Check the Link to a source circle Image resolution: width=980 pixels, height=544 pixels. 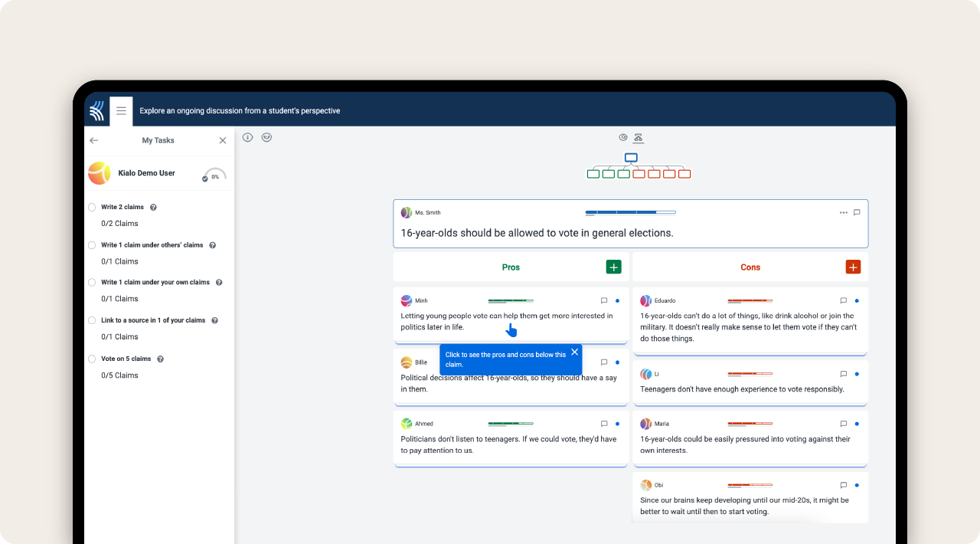pos(92,321)
